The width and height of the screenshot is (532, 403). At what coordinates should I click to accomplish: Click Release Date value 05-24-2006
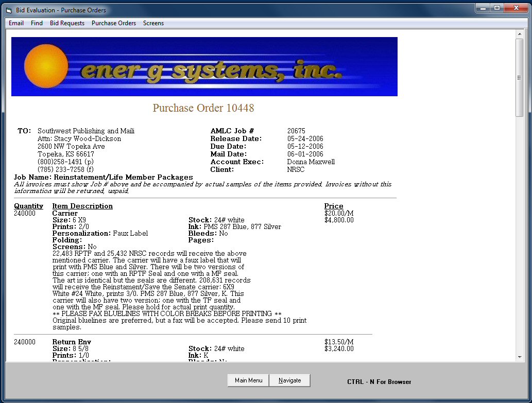(305, 138)
